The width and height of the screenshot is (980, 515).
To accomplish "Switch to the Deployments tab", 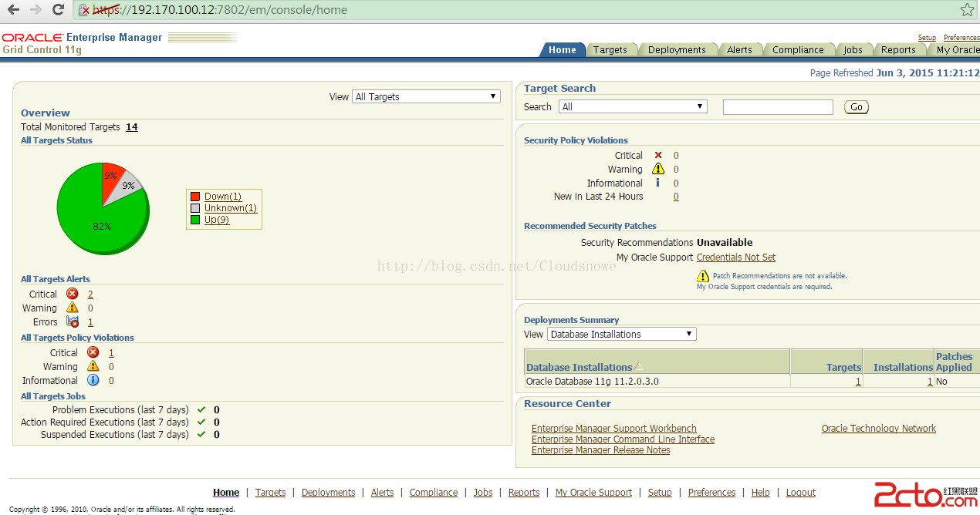I will click(x=677, y=49).
